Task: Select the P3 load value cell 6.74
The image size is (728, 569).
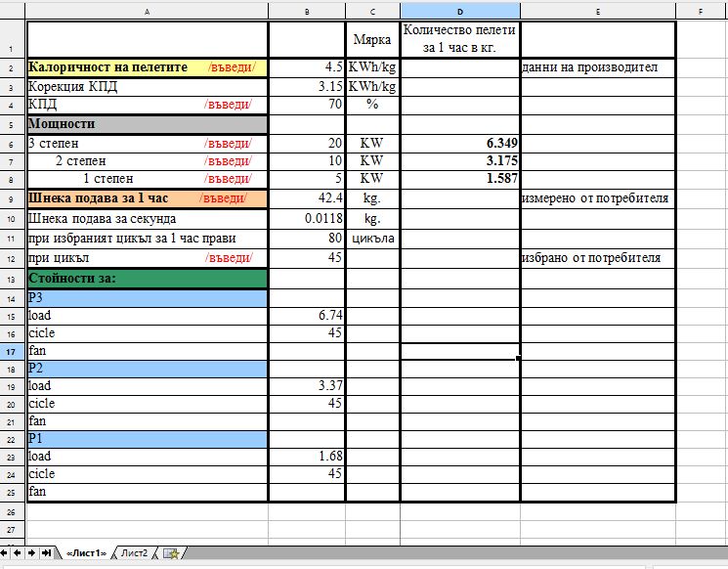Action: (x=307, y=316)
